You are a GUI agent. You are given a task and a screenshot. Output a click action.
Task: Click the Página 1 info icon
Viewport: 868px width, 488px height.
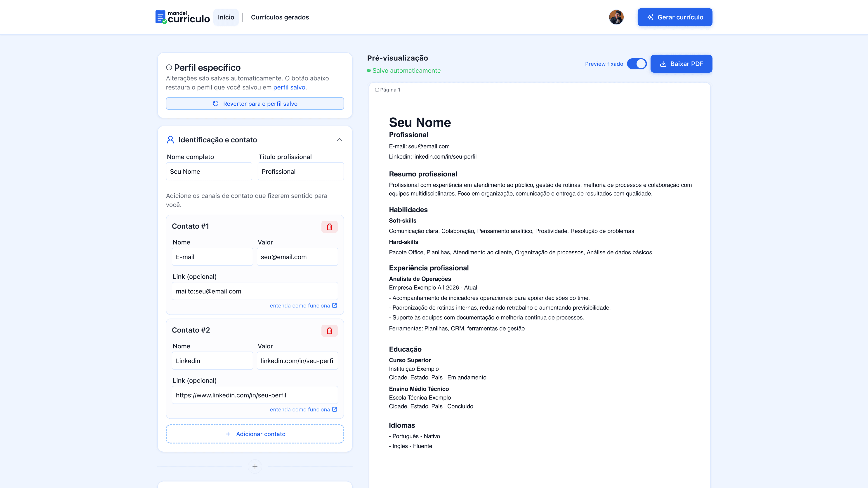point(377,90)
